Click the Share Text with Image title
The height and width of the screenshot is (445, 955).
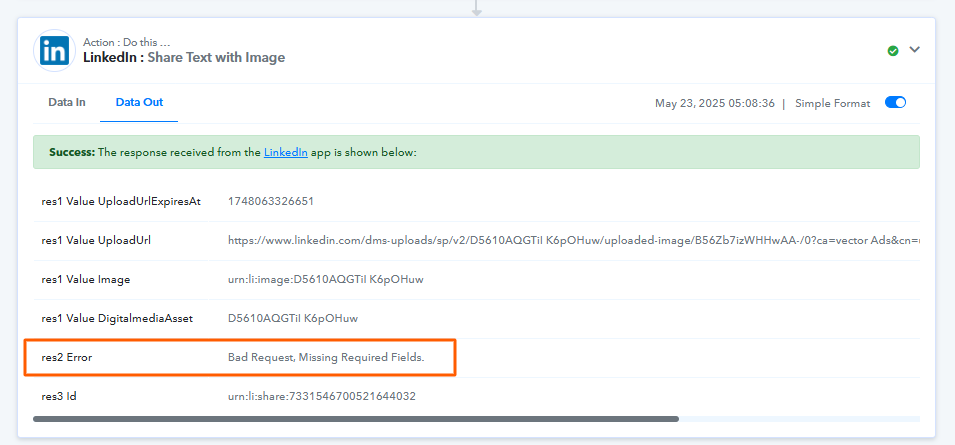[216, 58]
